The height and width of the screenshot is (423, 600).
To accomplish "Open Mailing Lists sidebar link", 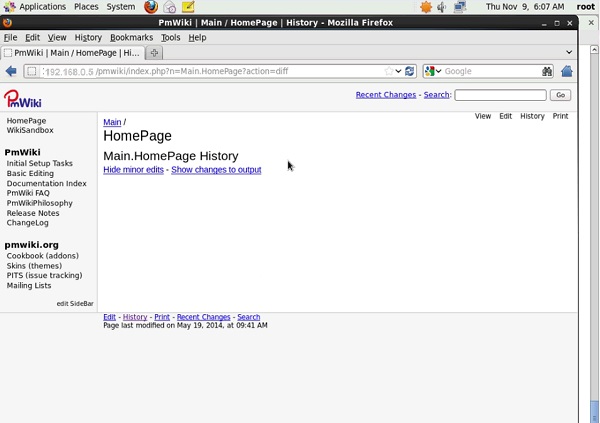I will point(29,286).
